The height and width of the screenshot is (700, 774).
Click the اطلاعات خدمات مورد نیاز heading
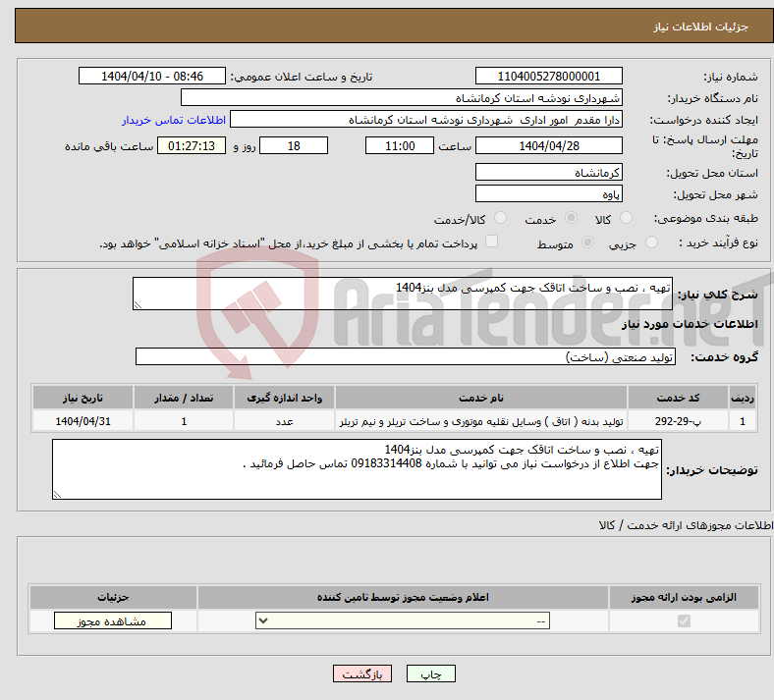(690, 324)
